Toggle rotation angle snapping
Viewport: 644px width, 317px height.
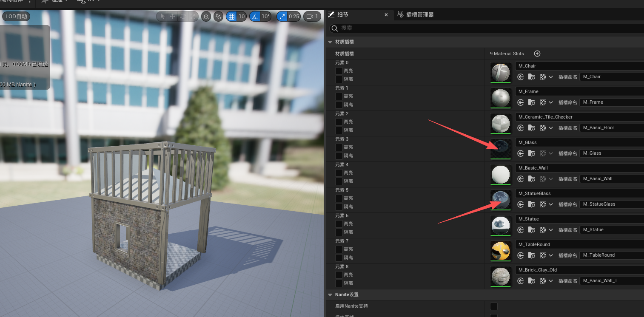[x=254, y=17]
